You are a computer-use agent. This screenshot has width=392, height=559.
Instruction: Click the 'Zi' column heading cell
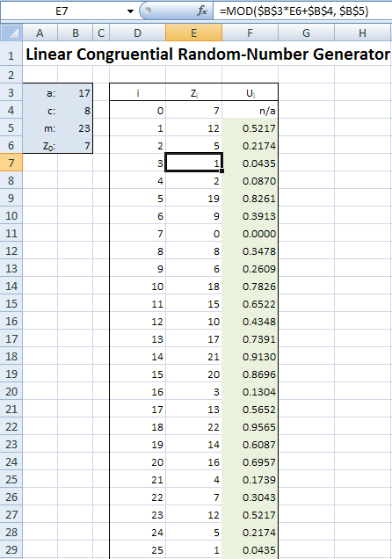[194, 92]
